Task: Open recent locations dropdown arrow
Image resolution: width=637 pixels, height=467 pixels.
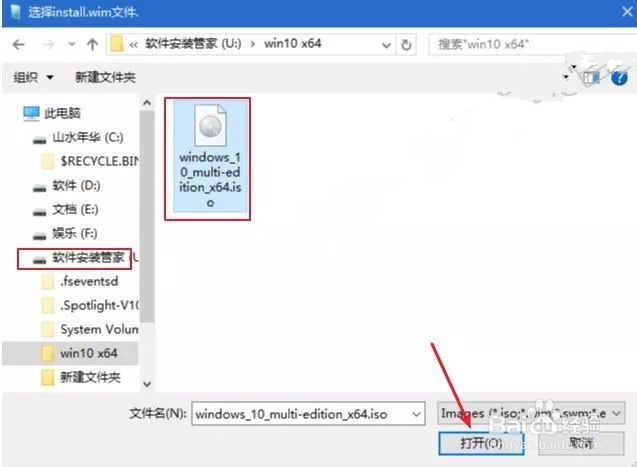Action: coord(72,44)
